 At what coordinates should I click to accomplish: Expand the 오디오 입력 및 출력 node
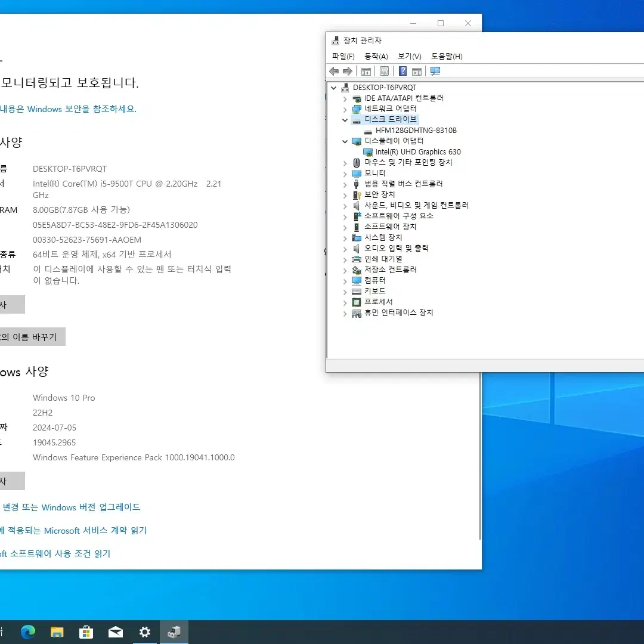345,249
